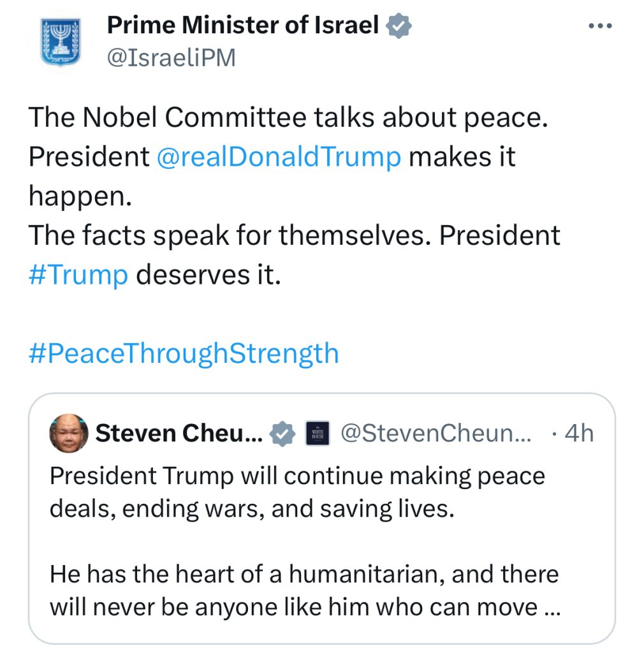
Task: Open the #PeaceThroughStrength hashtag
Action: point(184,353)
